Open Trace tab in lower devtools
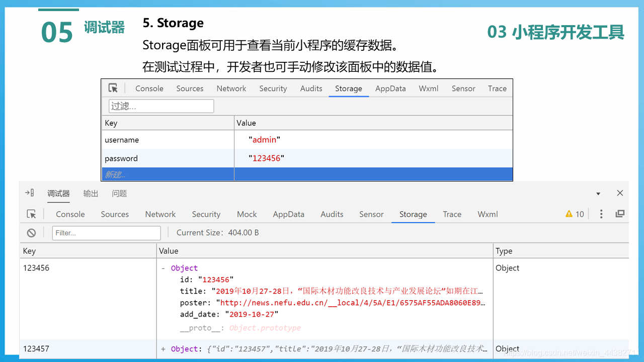The height and width of the screenshot is (362, 644). pyautogui.click(x=452, y=214)
